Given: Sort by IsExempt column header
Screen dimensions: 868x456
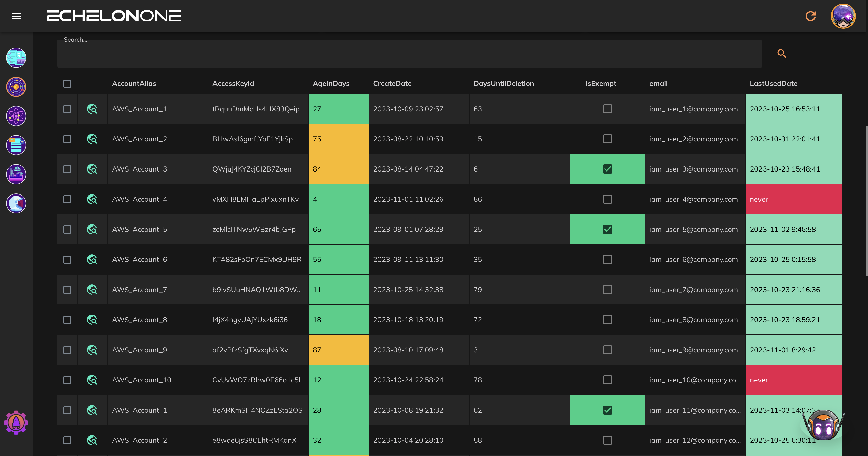Looking at the screenshot, I should pos(601,84).
